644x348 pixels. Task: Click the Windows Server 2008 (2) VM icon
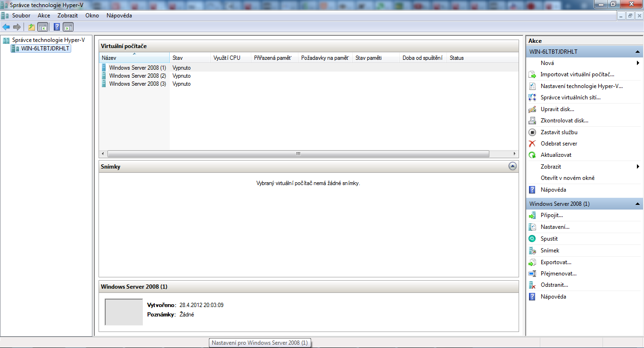(104, 75)
